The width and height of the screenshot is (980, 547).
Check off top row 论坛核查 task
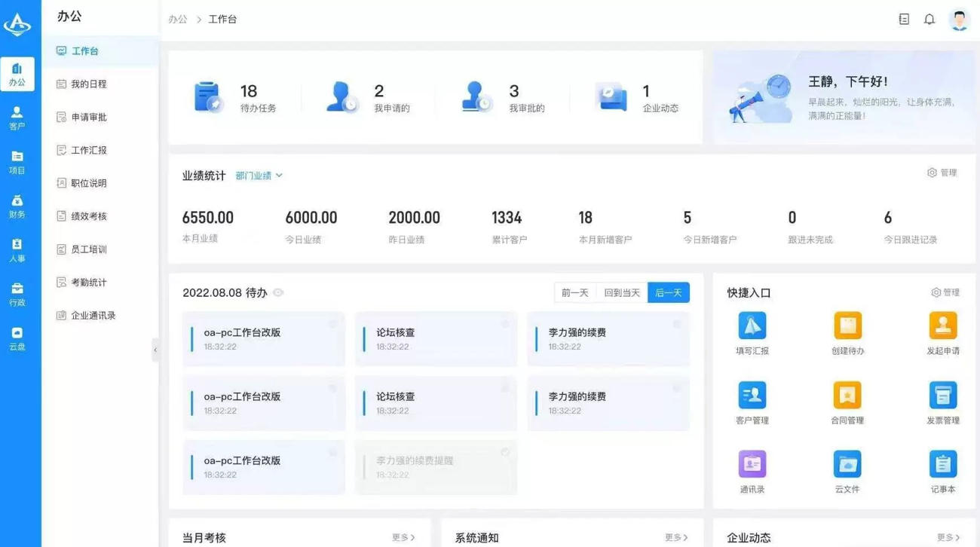505,324
